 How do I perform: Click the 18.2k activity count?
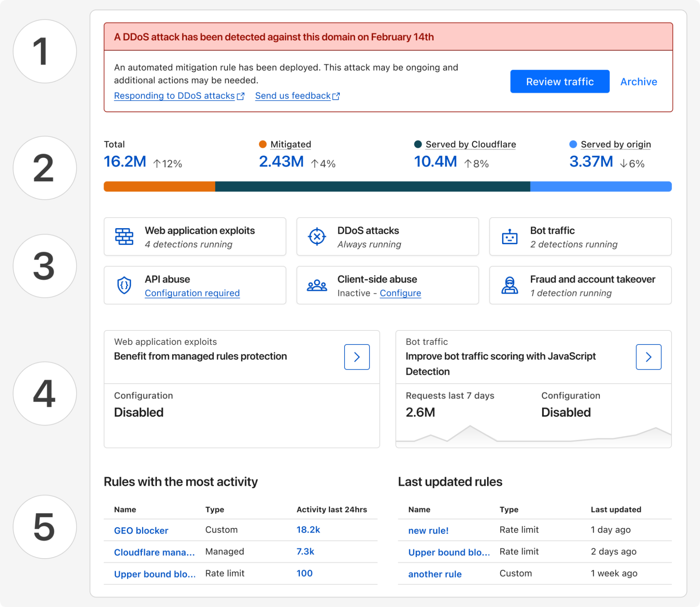click(308, 530)
